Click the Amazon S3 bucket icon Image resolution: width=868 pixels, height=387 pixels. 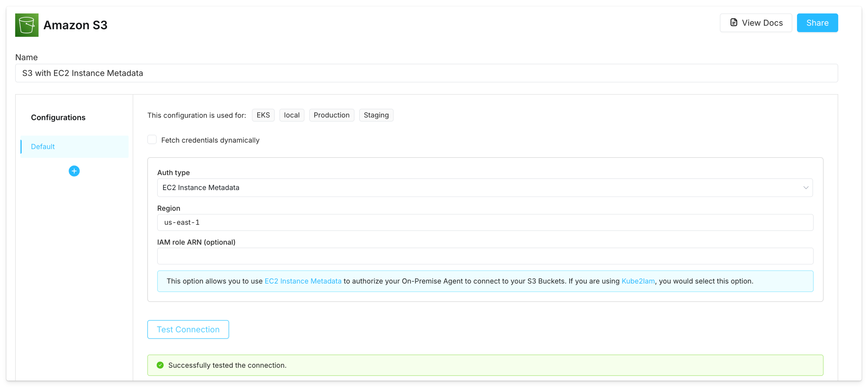click(x=27, y=25)
